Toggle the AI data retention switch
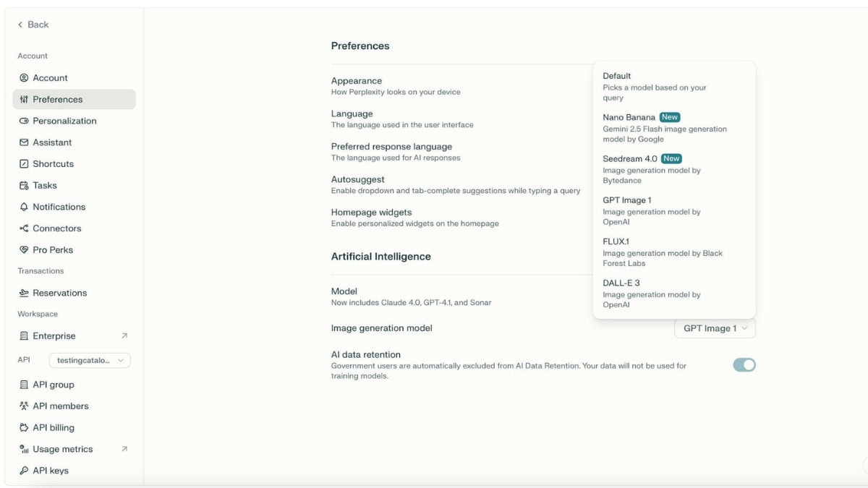868x488 pixels. click(744, 365)
